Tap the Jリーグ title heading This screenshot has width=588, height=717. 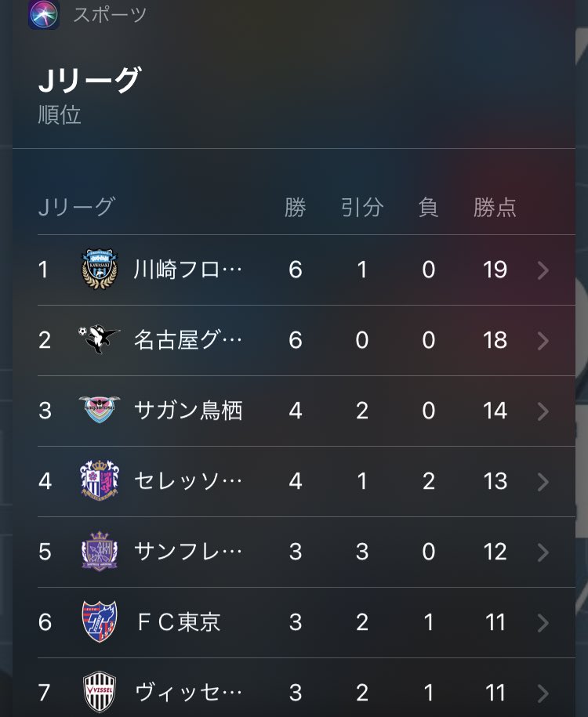[x=89, y=80]
